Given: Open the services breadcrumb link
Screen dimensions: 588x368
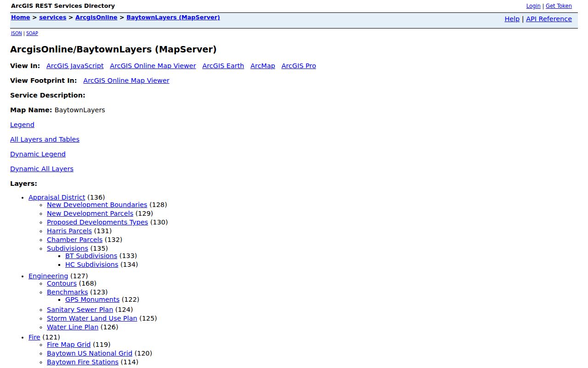Looking at the screenshot, I should (x=53, y=17).
